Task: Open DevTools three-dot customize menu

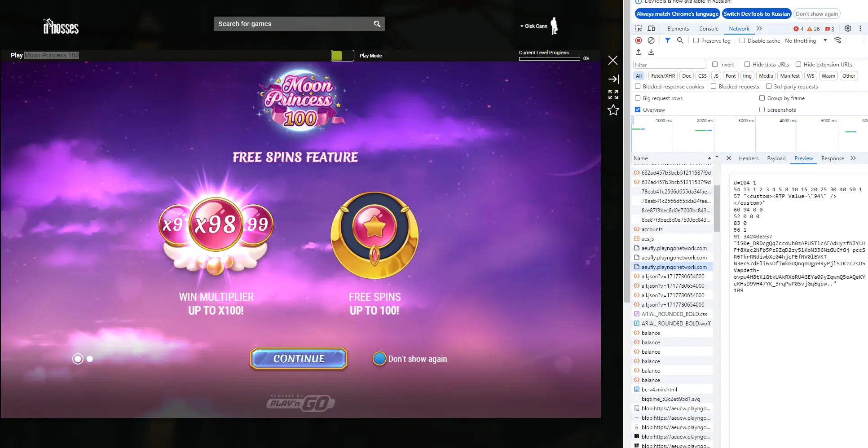Action: tap(860, 28)
